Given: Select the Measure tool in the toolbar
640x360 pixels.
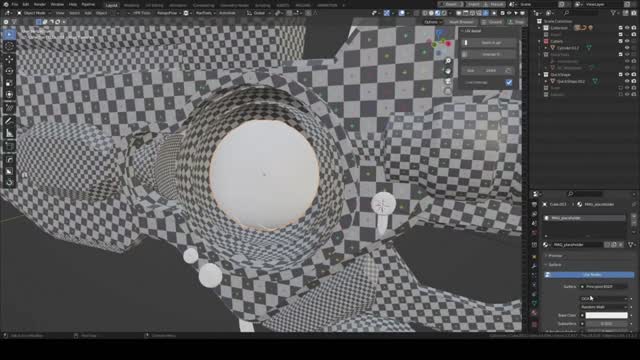Looking at the screenshot, I should click(9, 133).
